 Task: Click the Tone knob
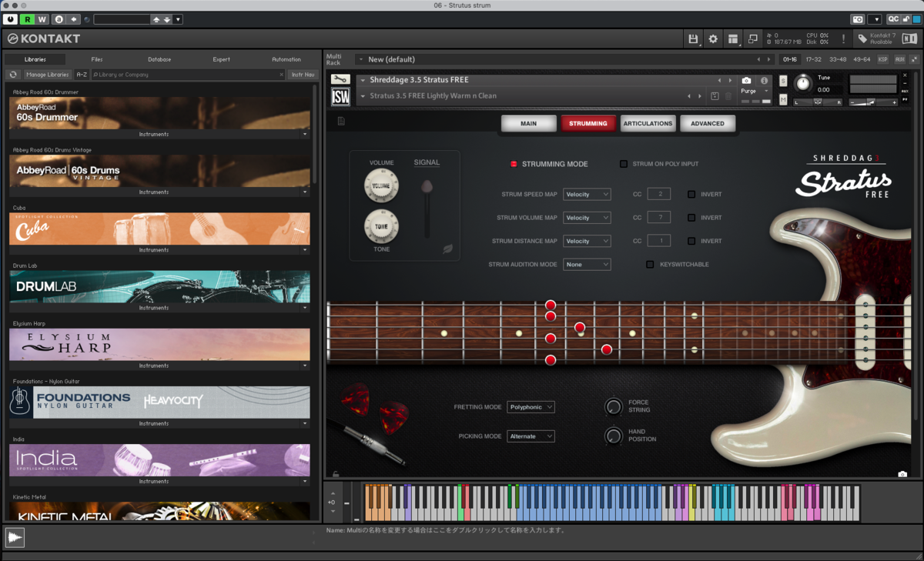381,226
